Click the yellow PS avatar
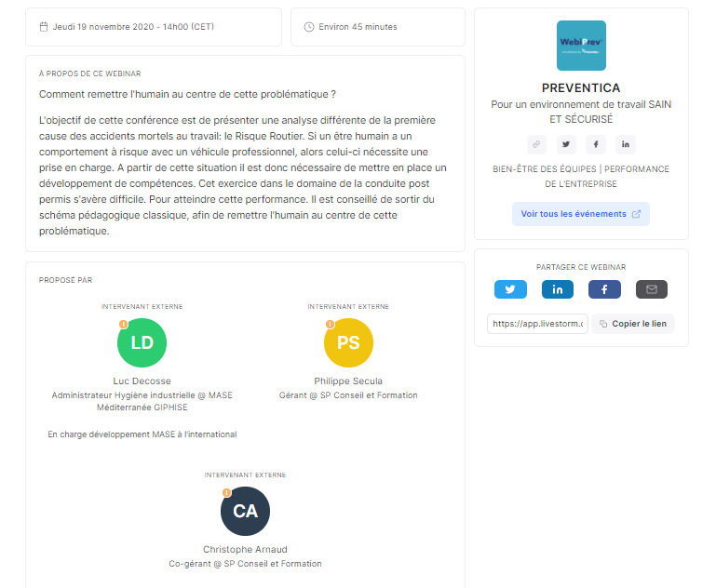The height and width of the screenshot is (588, 716). click(x=348, y=342)
